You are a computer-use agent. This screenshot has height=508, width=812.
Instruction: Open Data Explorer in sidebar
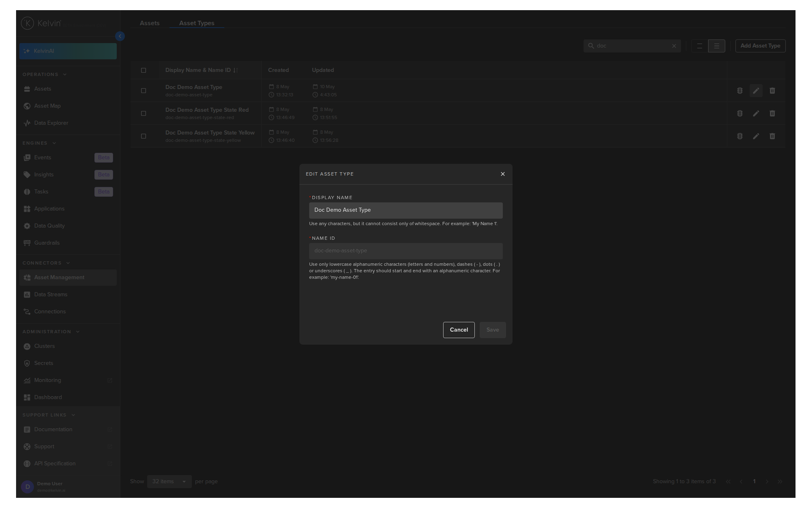(x=68, y=123)
